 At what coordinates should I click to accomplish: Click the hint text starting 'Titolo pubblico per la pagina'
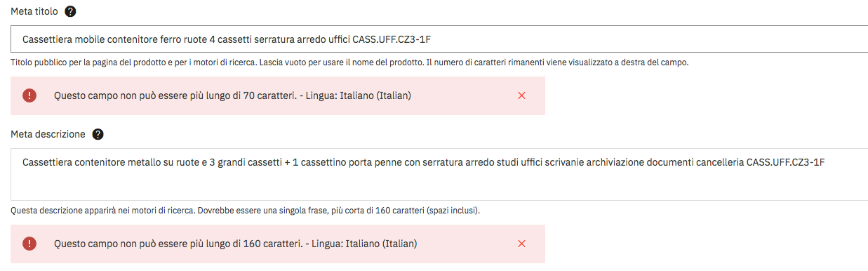(349, 62)
